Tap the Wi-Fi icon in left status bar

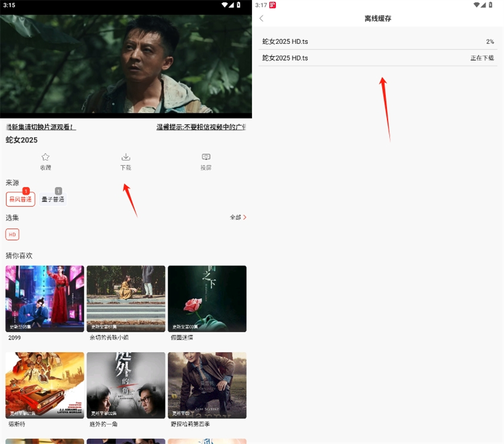click(x=224, y=5)
